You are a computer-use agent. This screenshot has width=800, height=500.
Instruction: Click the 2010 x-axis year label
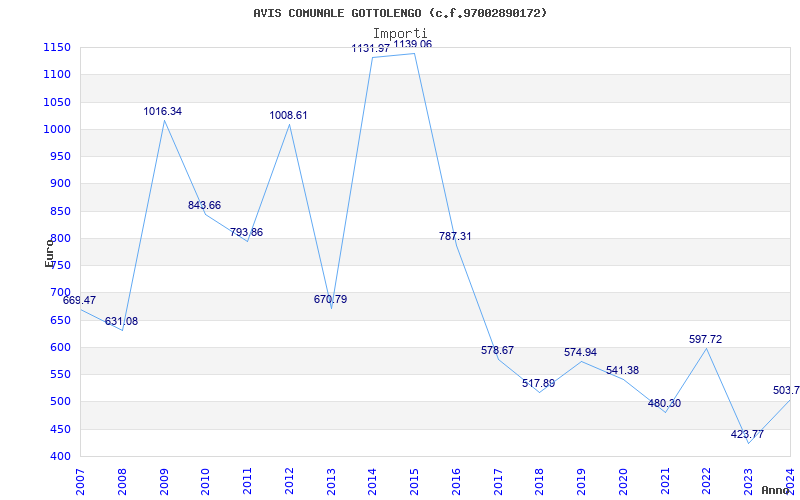206,482
